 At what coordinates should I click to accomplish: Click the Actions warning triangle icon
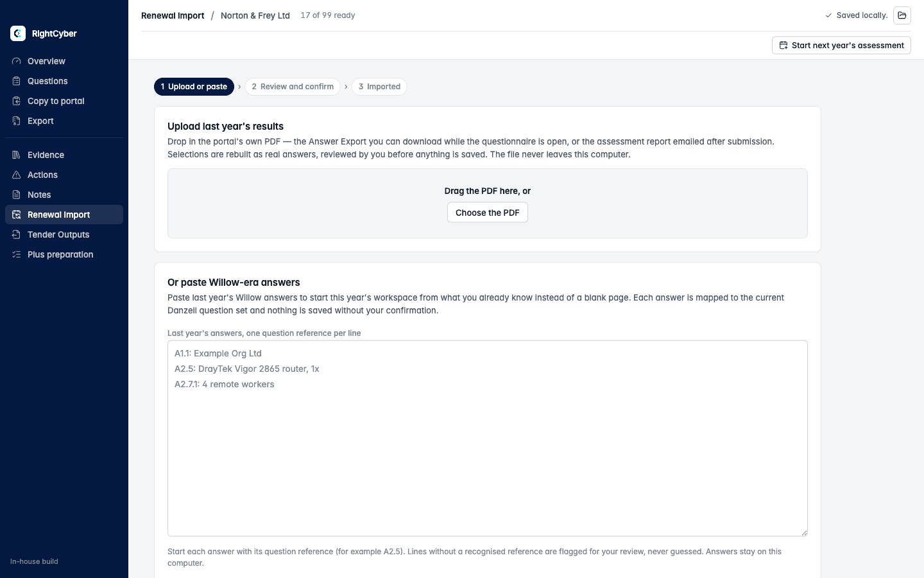(x=17, y=175)
